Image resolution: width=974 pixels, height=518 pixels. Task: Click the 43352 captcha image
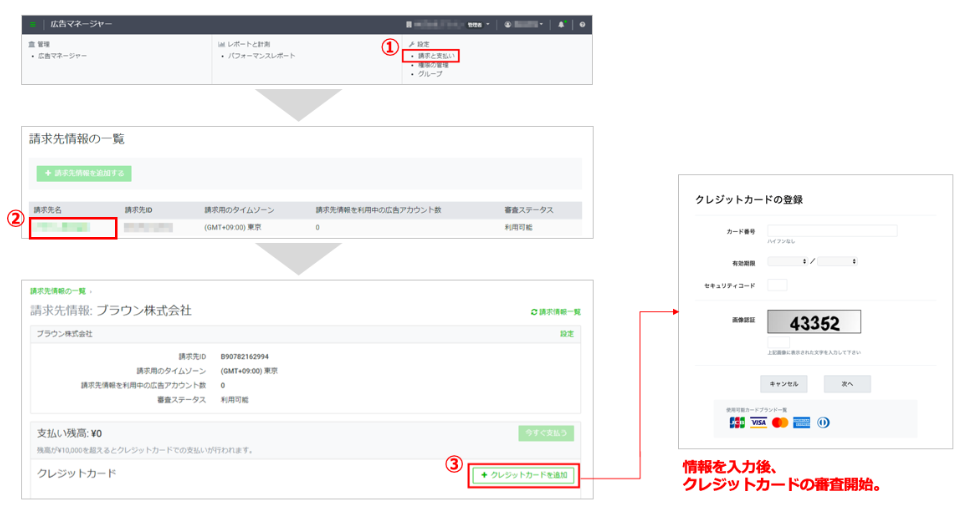pos(814,322)
